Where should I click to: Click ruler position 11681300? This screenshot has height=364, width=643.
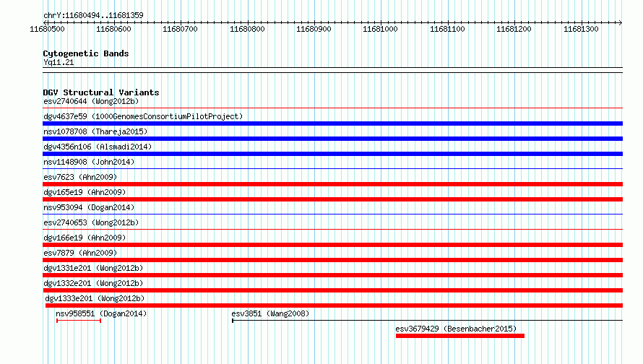point(581,29)
